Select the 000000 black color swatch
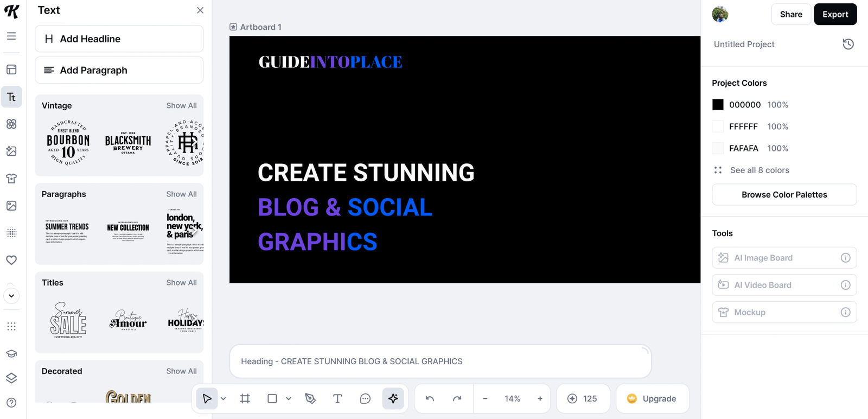 coord(718,105)
